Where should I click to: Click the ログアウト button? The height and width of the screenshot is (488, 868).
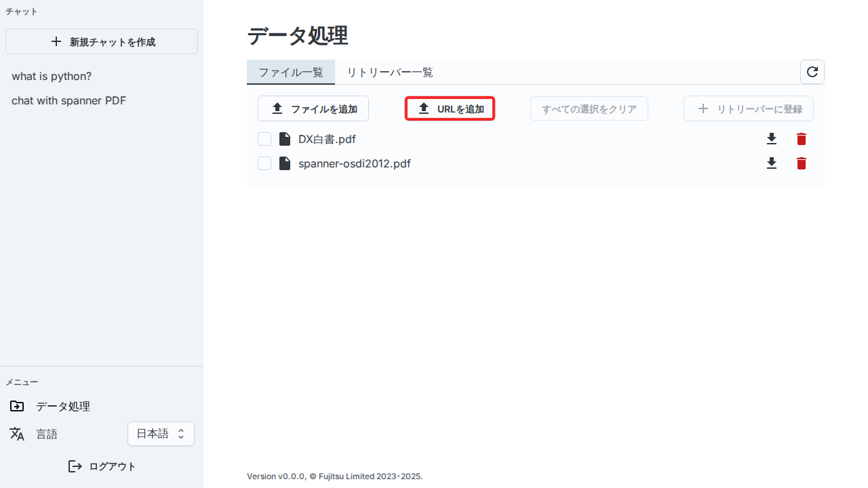pyautogui.click(x=102, y=466)
